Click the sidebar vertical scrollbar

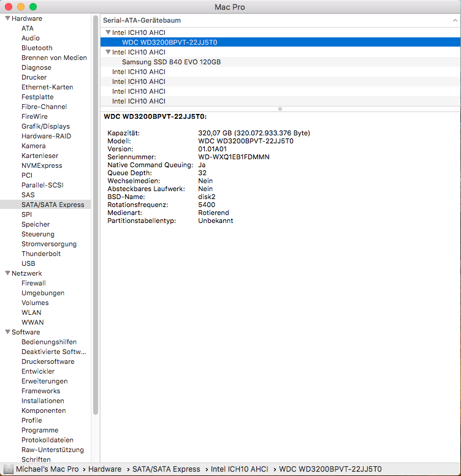pos(96,214)
